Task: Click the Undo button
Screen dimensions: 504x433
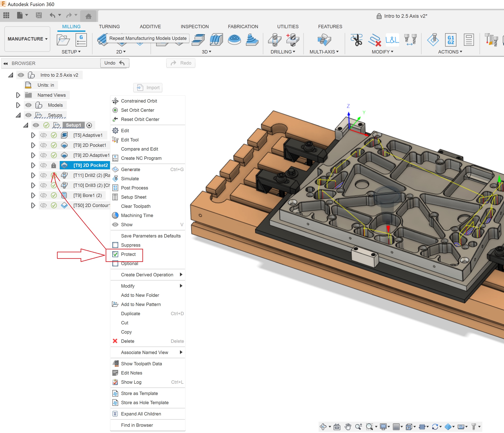Action: coord(114,63)
